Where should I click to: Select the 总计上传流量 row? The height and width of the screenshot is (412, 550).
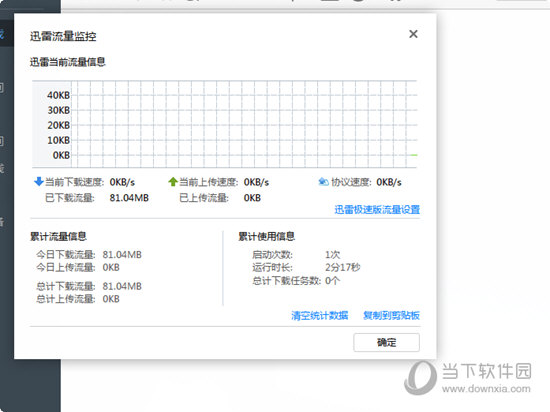point(78,299)
